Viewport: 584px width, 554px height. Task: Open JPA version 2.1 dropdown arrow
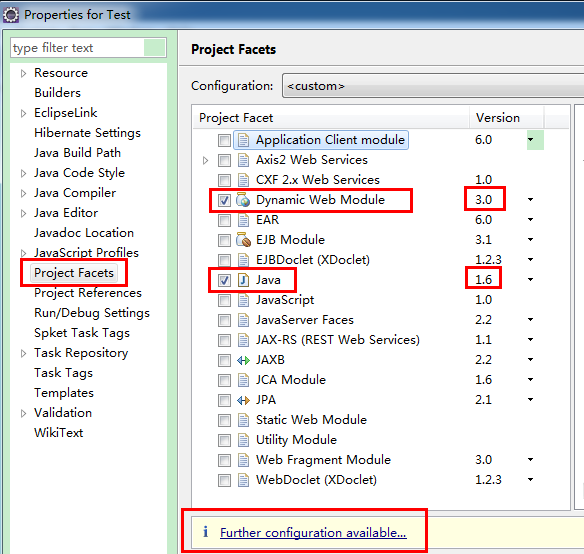530,399
